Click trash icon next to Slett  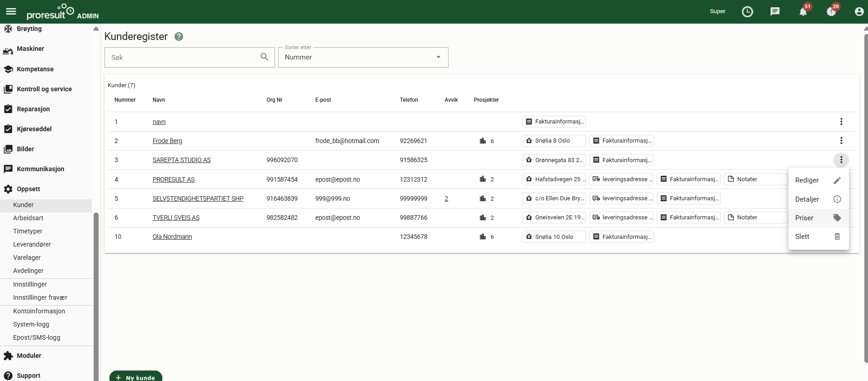pos(837,236)
